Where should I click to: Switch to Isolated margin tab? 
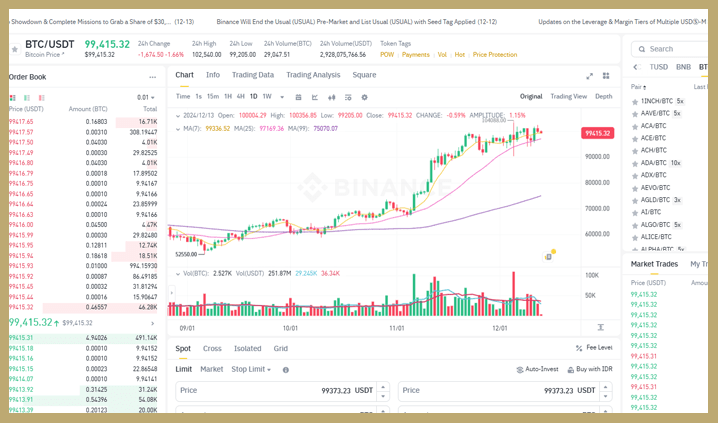pos(247,349)
